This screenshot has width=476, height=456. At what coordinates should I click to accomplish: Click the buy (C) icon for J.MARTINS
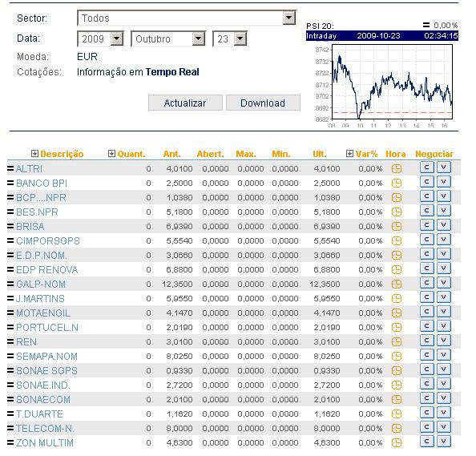pyautogui.click(x=426, y=297)
